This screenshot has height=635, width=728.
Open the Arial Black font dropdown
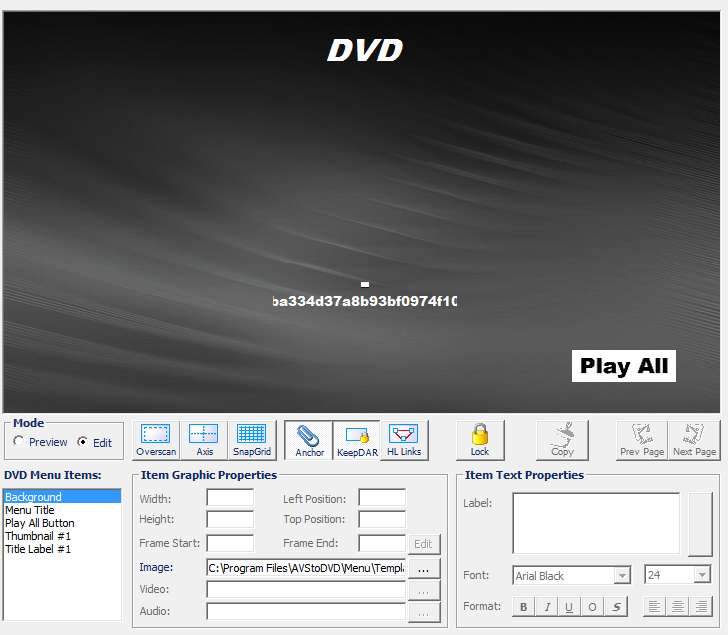pos(622,576)
